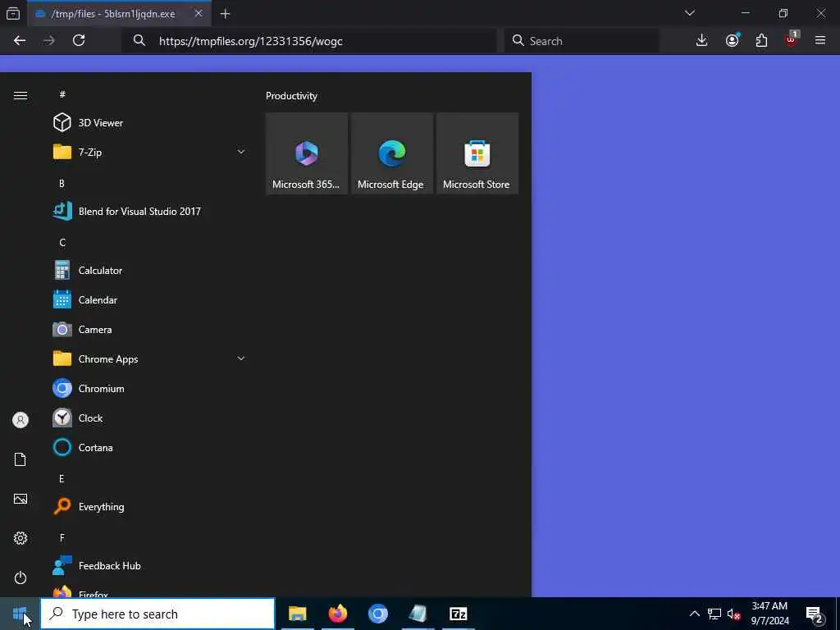Open the user account icon in Start sidebar
Image resolution: width=840 pixels, height=630 pixels.
click(x=21, y=420)
